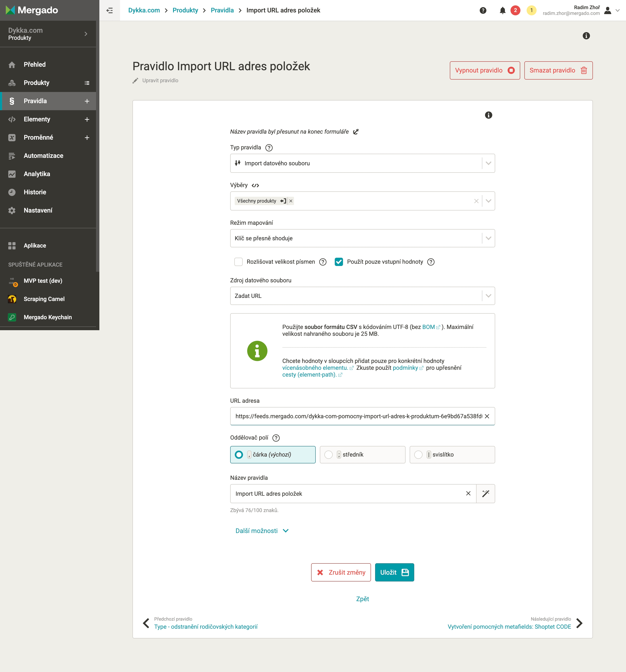Click the Uložit save button
The image size is (626, 672).
click(394, 572)
